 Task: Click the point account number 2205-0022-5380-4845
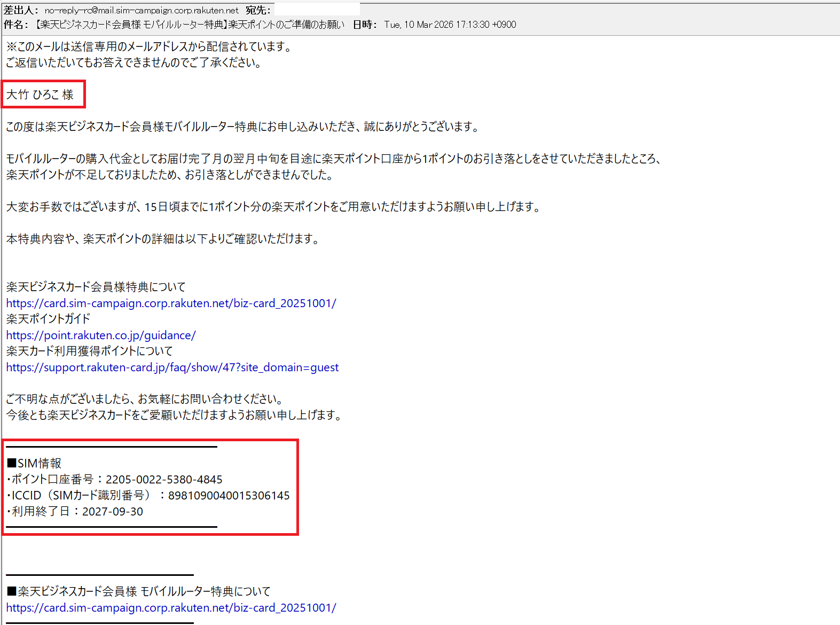coord(163,480)
